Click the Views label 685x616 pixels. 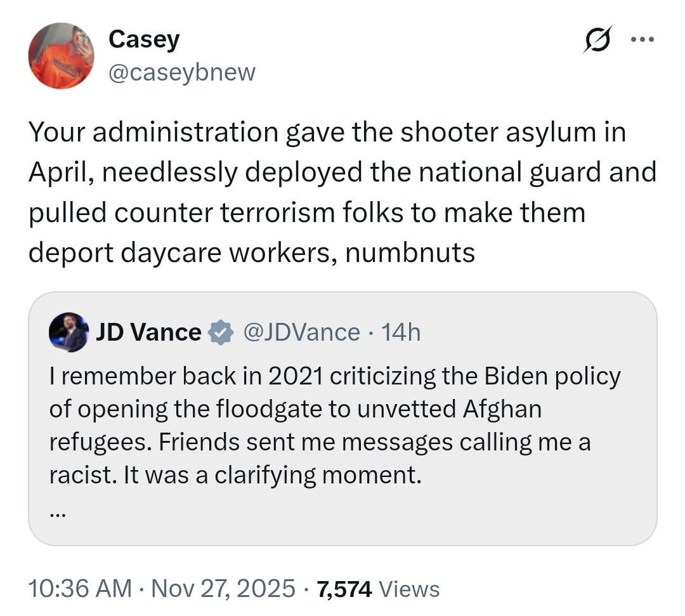click(409, 589)
